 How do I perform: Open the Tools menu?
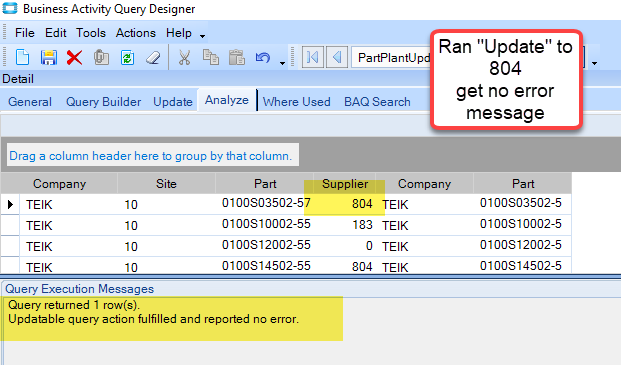click(91, 33)
